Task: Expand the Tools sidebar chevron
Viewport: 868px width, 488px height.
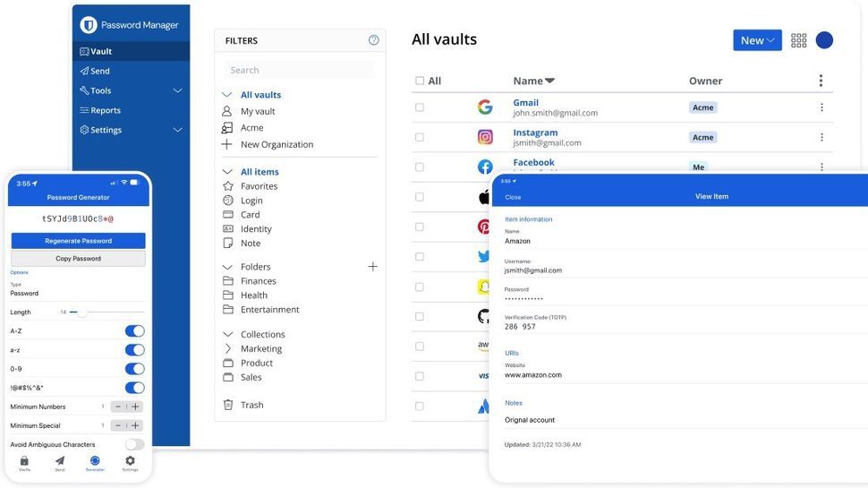Action: pyautogui.click(x=178, y=90)
